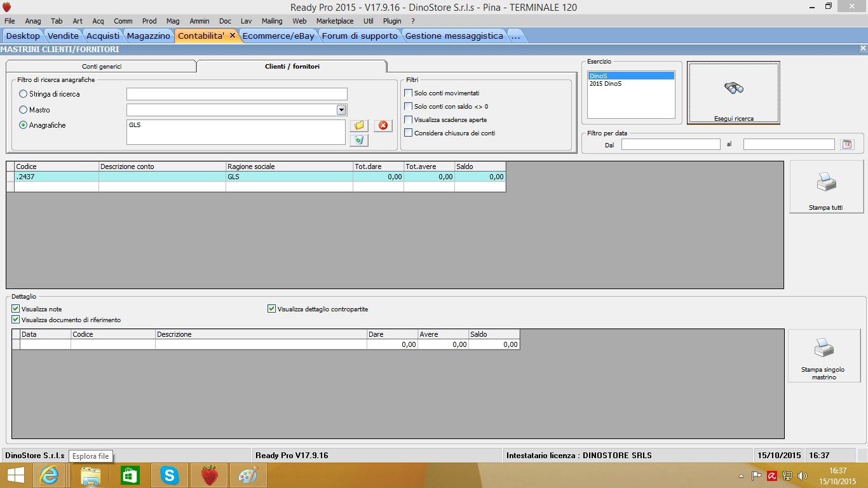Click the yellow folder icon beside Anagrafiche

coord(359,125)
